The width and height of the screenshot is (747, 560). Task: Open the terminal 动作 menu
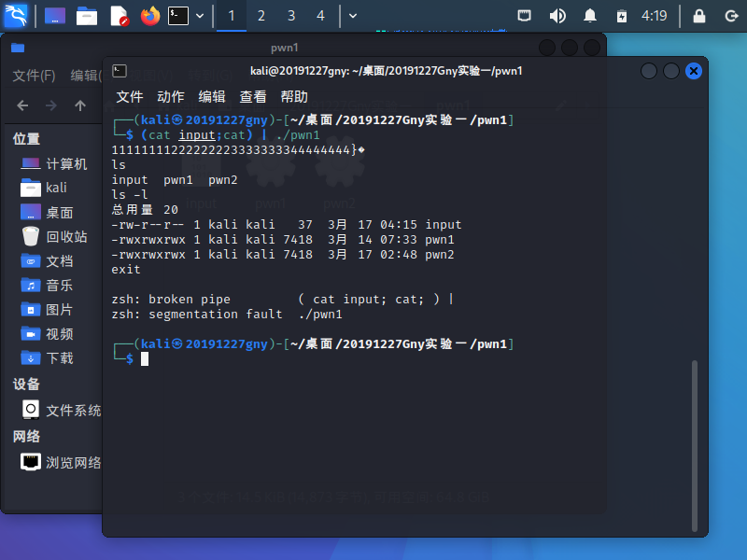pyautogui.click(x=171, y=97)
